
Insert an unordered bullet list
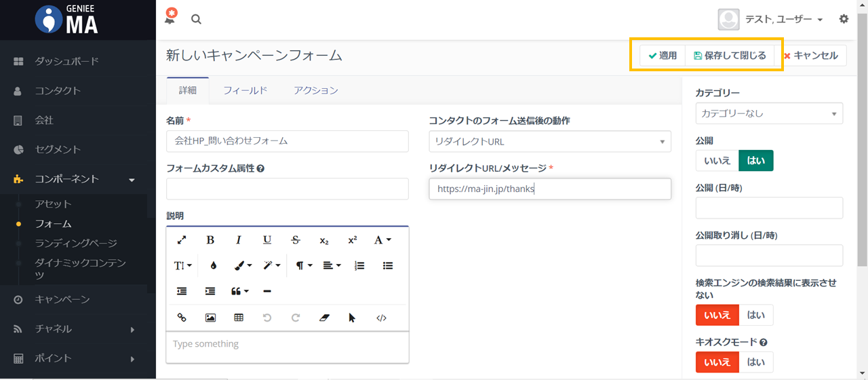tap(388, 265)
